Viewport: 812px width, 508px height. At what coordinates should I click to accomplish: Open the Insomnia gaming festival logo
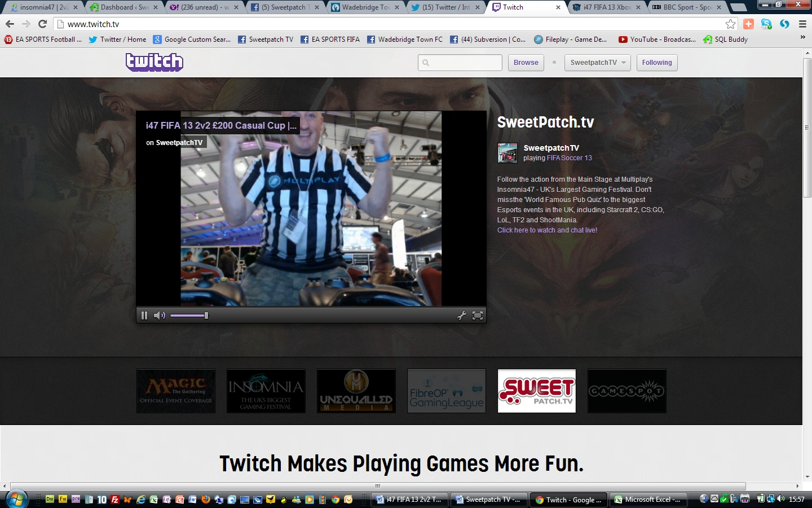pyautogui.click(x=266, y=391)
